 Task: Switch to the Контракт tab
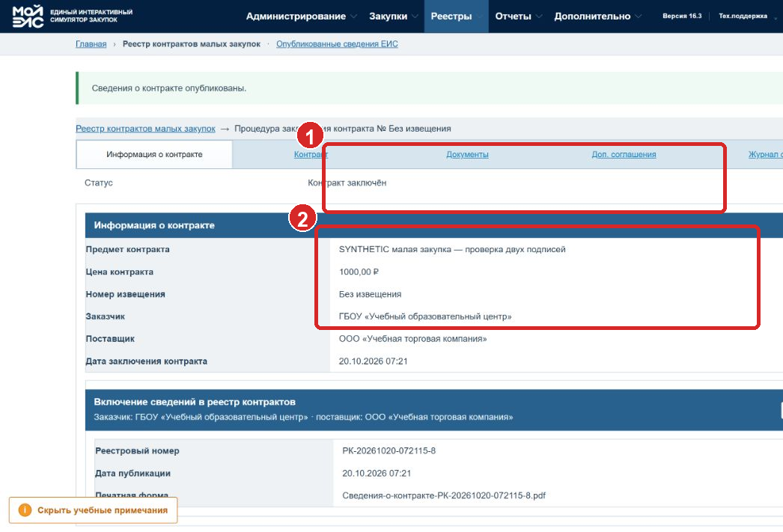(x=311, y=154)
